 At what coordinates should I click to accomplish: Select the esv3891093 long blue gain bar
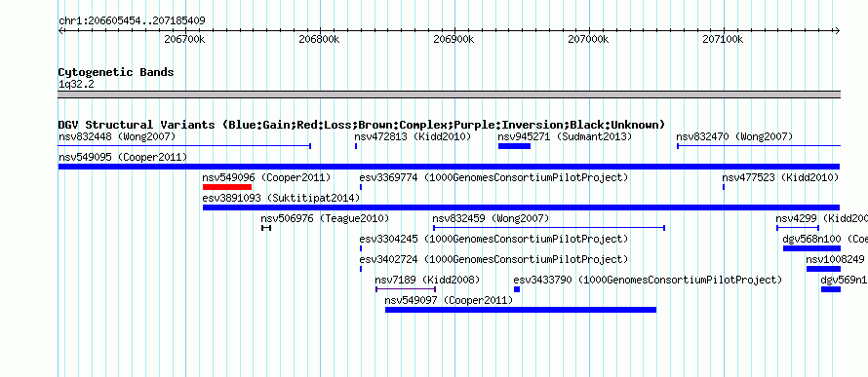click(522, 207)
